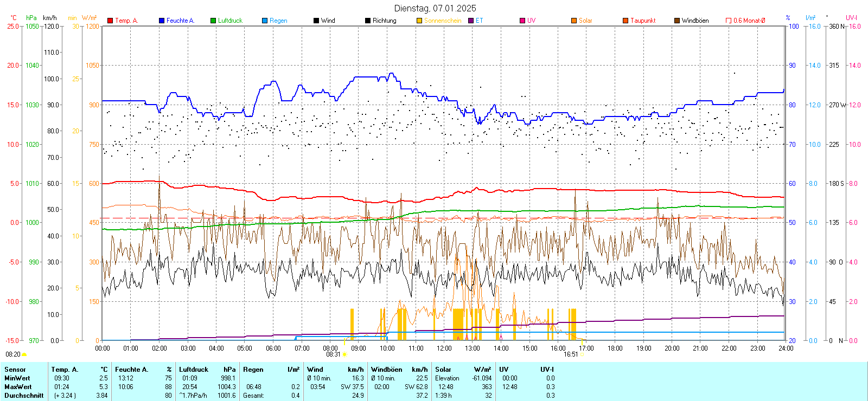Click the magenta UV legend square
Screen dimensions: 868x401
tap(522, 21)
